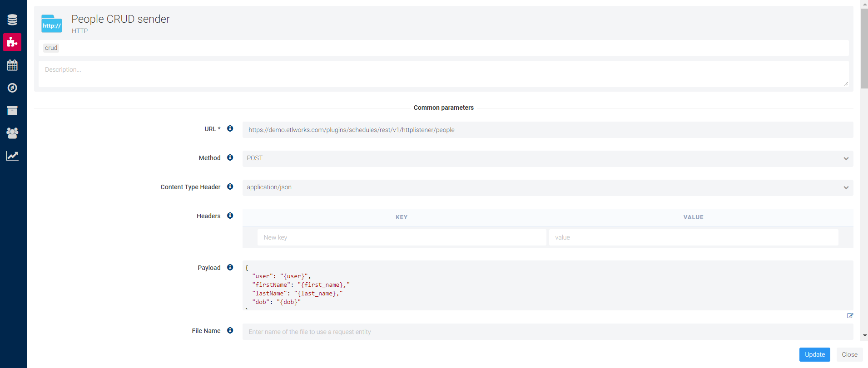This screenshot has height=368, width=868.
Task: Click the vertical scrollbar thumb
Action: tap(864, 49)
